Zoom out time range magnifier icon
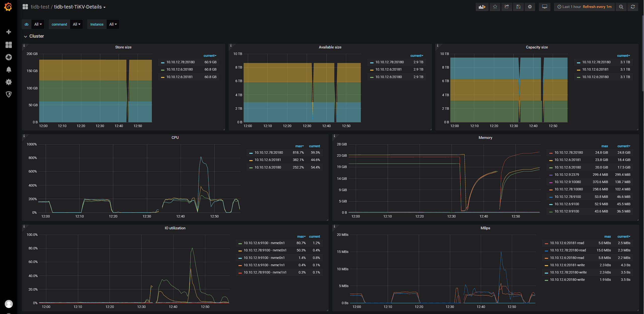This screenshot has width=644, height=314. pos(621,7)
